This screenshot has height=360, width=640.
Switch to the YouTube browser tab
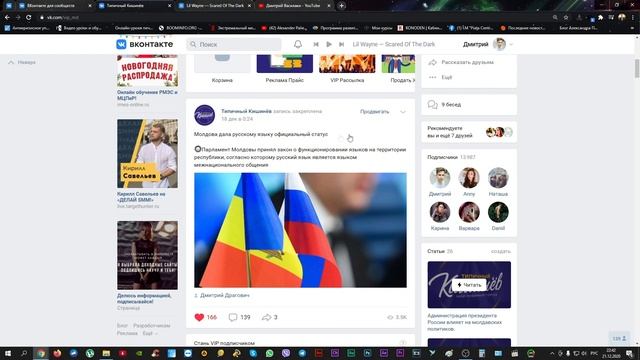click(294, 6)
